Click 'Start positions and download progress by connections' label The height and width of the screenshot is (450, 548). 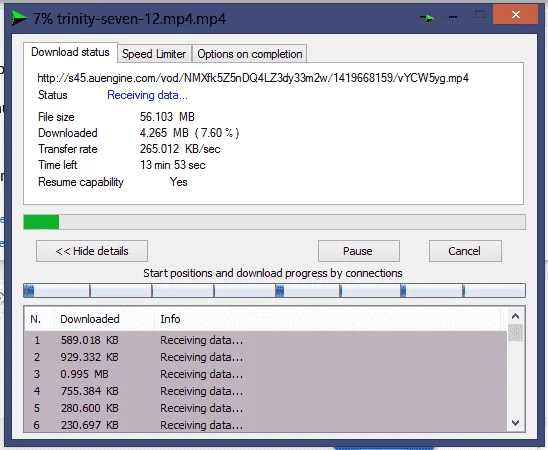click(273, 273)
